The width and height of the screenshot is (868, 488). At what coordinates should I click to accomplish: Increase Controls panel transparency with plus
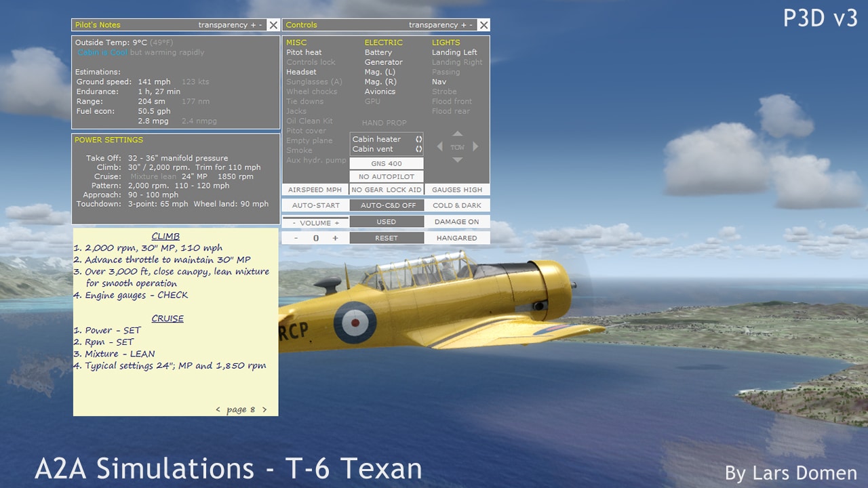(x=463, y=25)
